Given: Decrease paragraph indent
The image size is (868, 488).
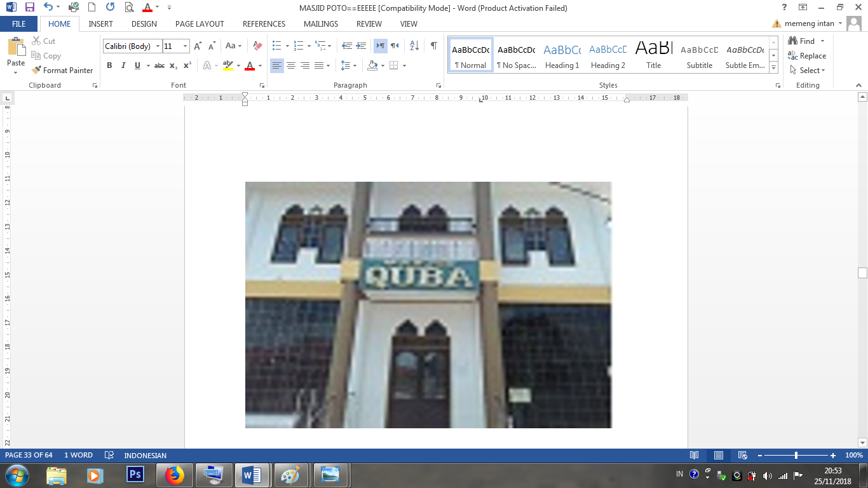Looking at the screenshot, I should (x=347, y=46).
